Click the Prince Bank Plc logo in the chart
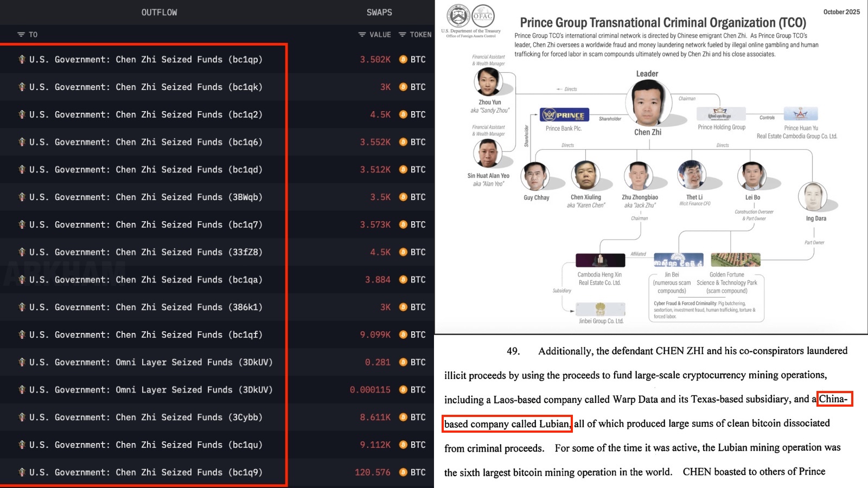Viewport: 868px width, 488px height. point(563,114)
